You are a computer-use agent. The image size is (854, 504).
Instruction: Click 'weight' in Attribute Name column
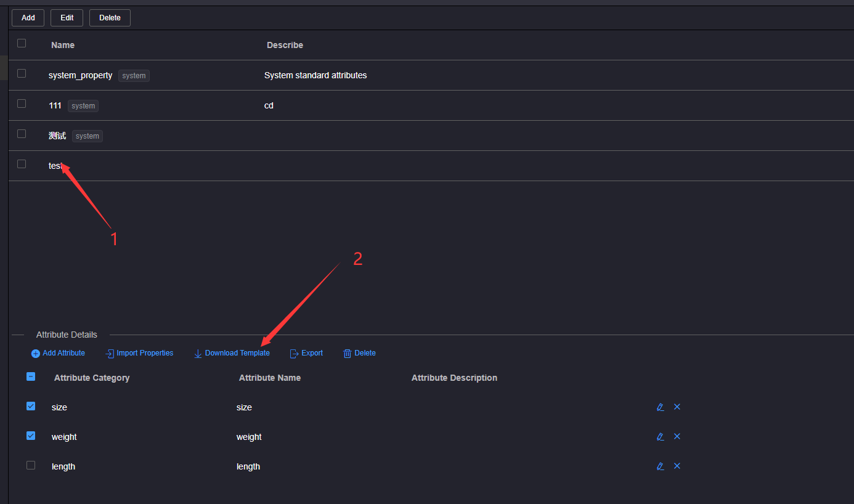249,437
